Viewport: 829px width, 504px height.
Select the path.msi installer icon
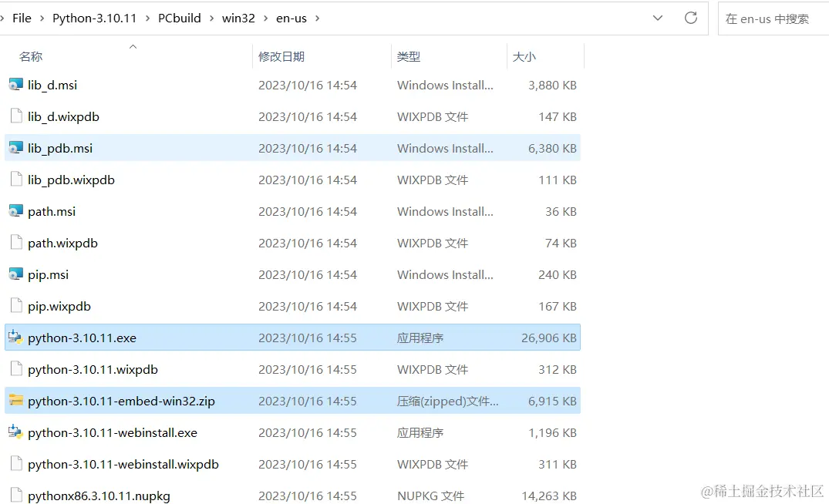(14, 211)
